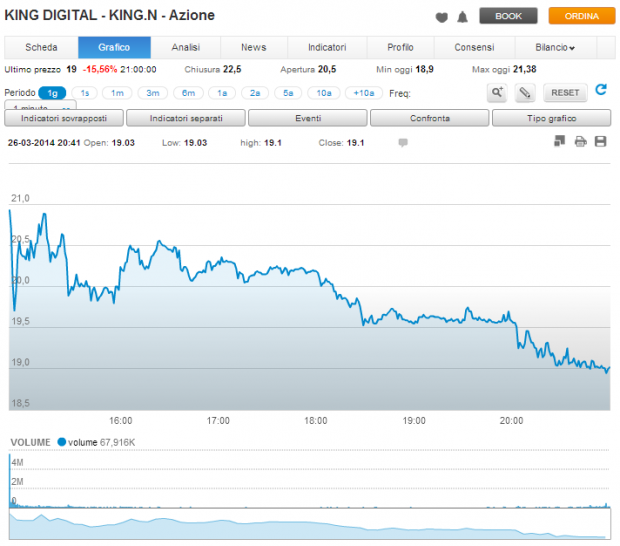Select the Grafico tab

coord(114,47)
